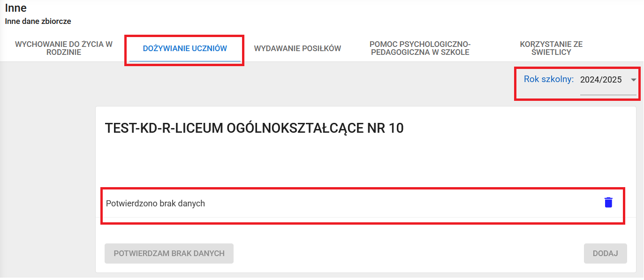Viewport: 644px width, 280px height.
Task: Select the DOŻYWIANIE UCZNIÓW tab
Action: click(x=184, y=48)
